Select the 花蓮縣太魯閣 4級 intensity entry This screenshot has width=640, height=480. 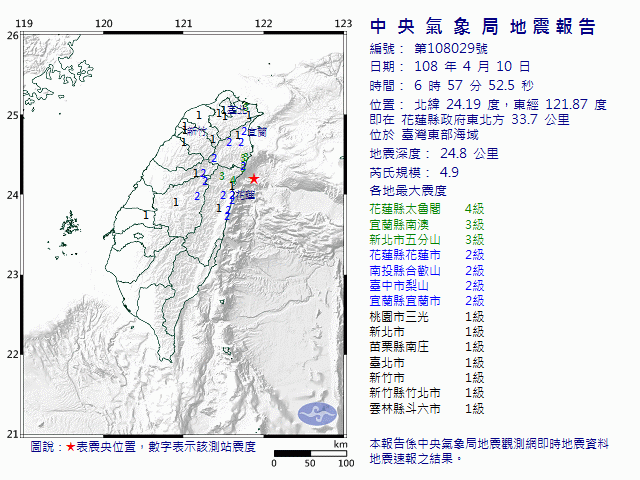click(x=427, y=208)
